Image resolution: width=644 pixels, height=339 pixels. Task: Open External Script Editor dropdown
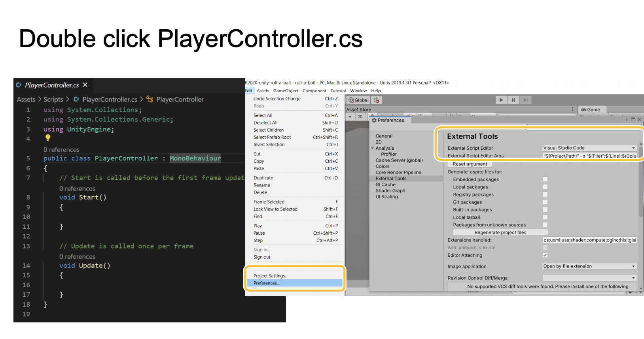click(x=589, y=148)
